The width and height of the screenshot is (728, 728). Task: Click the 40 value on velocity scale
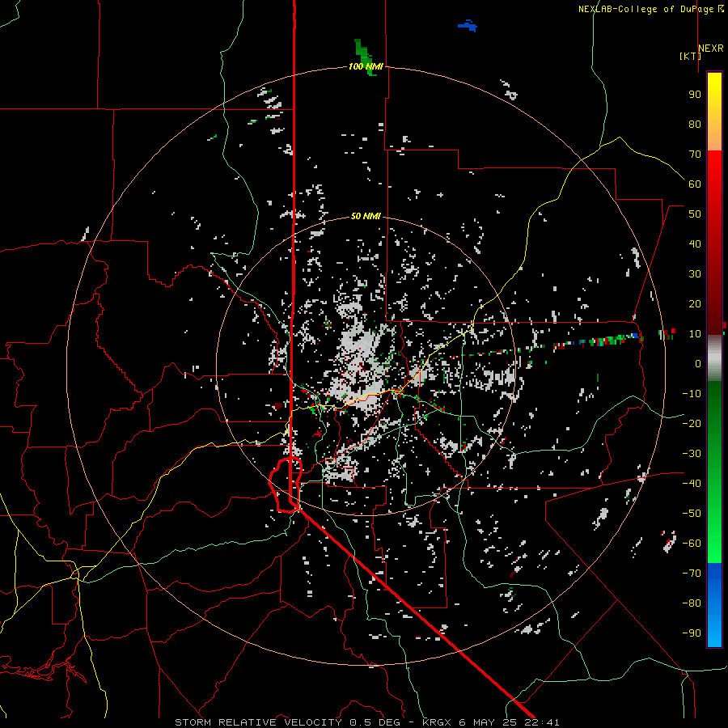[x=695, y=243]
